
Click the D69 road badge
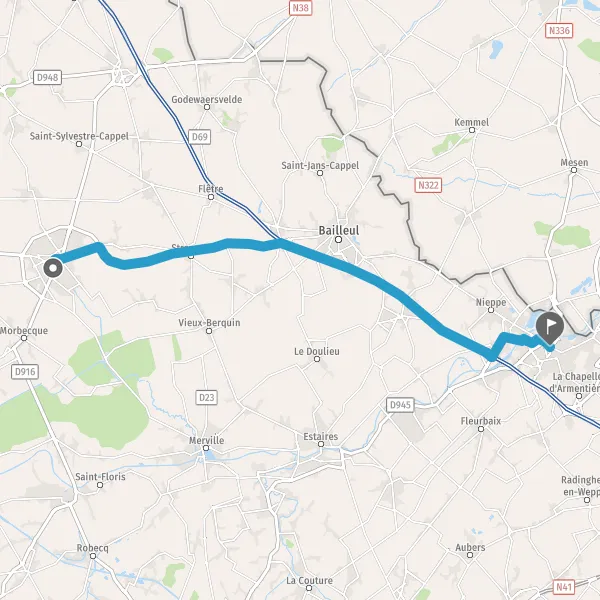click(199, 137)
